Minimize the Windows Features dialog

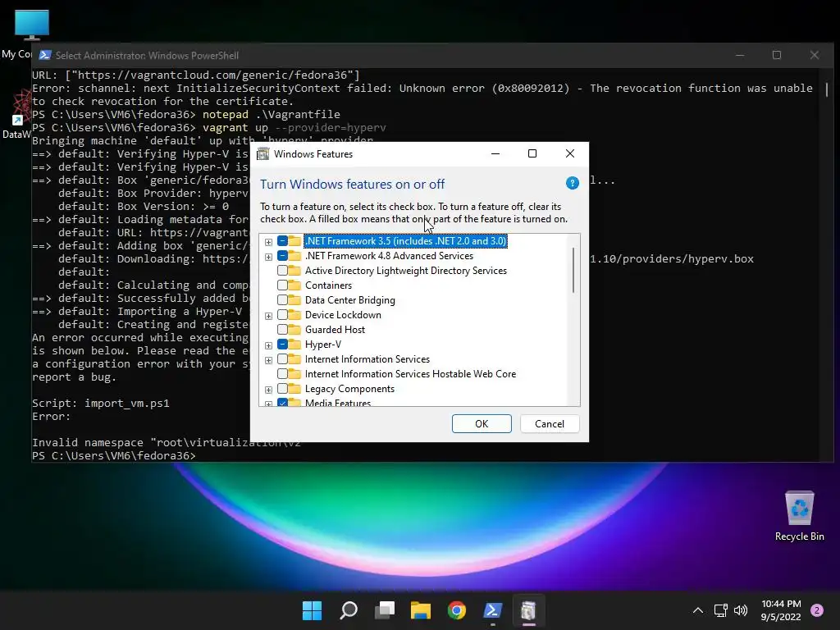click(x=495, y=153)
